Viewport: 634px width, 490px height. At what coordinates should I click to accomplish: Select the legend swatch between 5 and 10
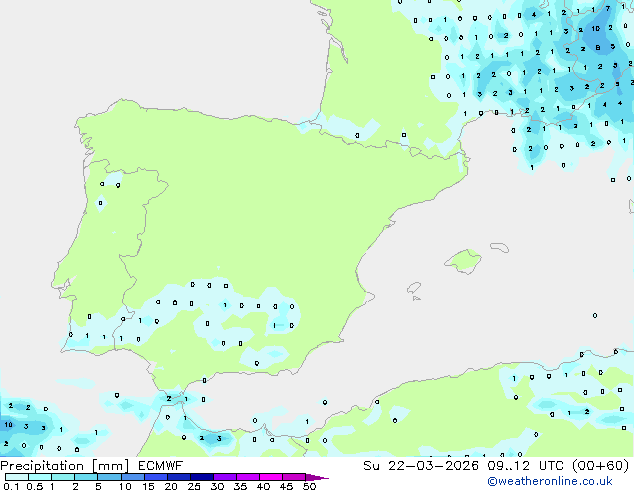109,477
